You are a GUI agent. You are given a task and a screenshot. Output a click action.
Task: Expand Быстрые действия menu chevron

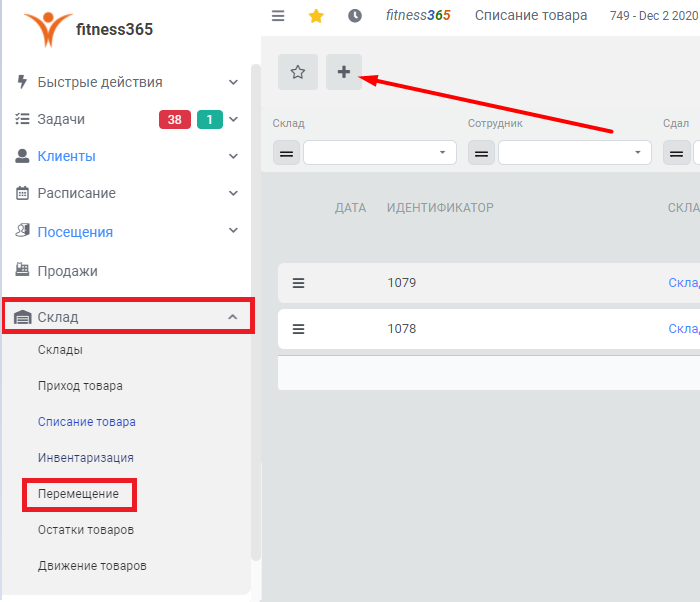(x=233, y=82)
